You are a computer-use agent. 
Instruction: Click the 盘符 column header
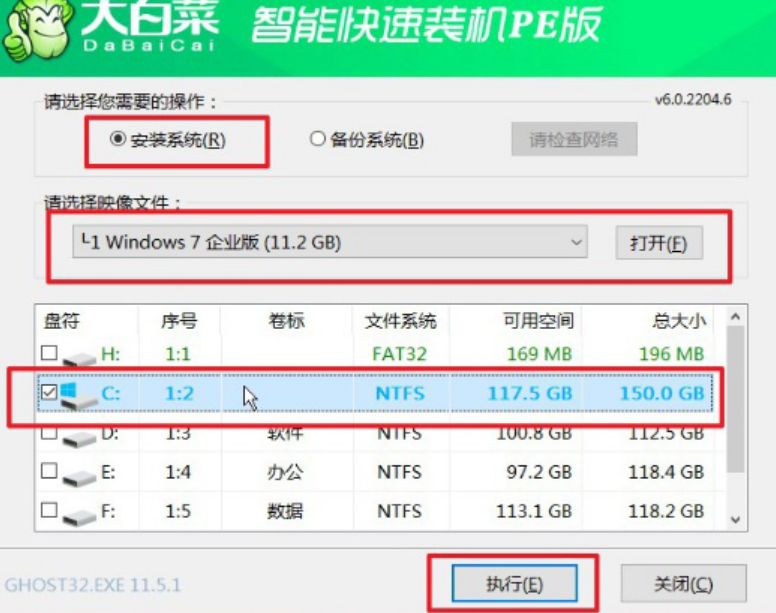pos(61,321)
